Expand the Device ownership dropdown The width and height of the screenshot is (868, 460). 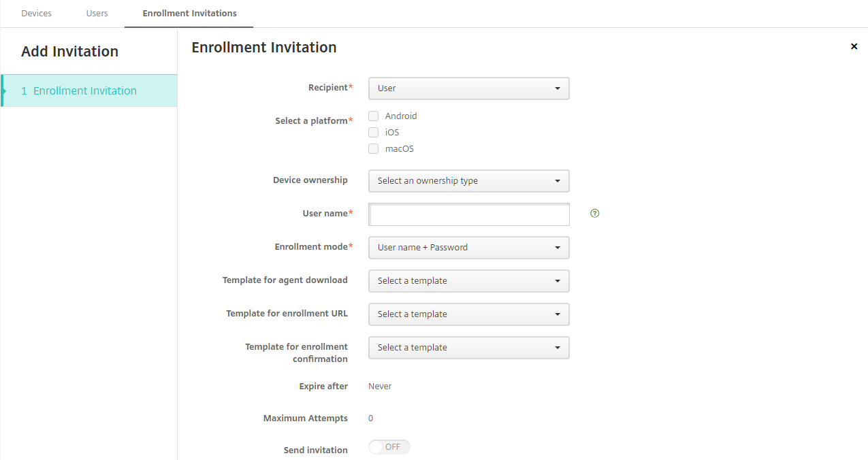(x=468, y=181)
